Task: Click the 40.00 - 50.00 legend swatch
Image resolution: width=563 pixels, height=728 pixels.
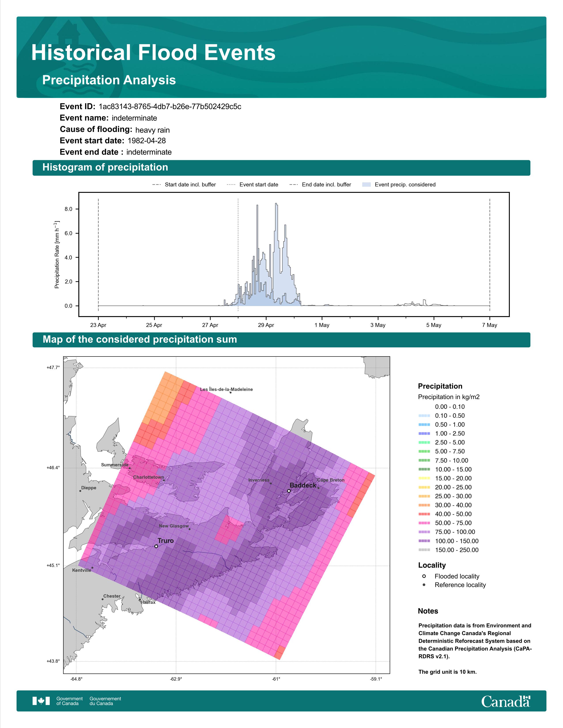Action: pos(424,514)
